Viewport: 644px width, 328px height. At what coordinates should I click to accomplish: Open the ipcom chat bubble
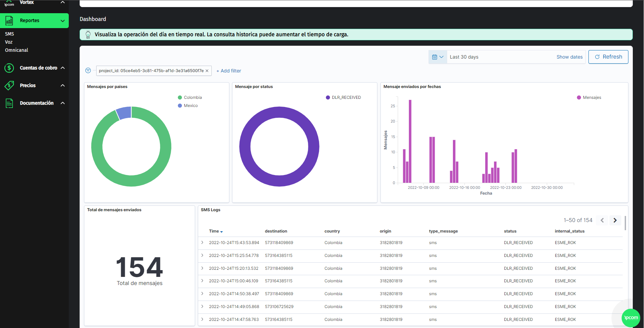click(631, 318)
